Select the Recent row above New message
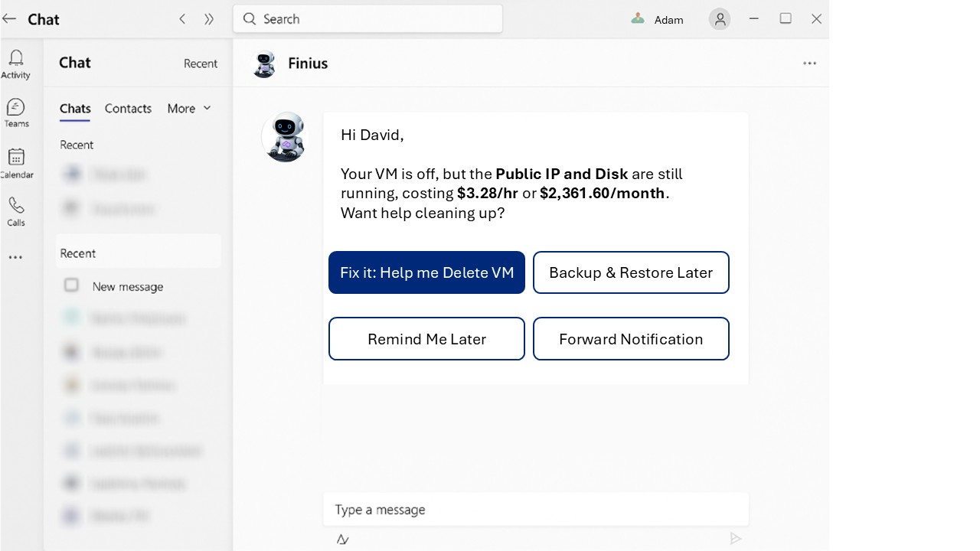This screenshot has height=551, width=980. tap(139, 253)
